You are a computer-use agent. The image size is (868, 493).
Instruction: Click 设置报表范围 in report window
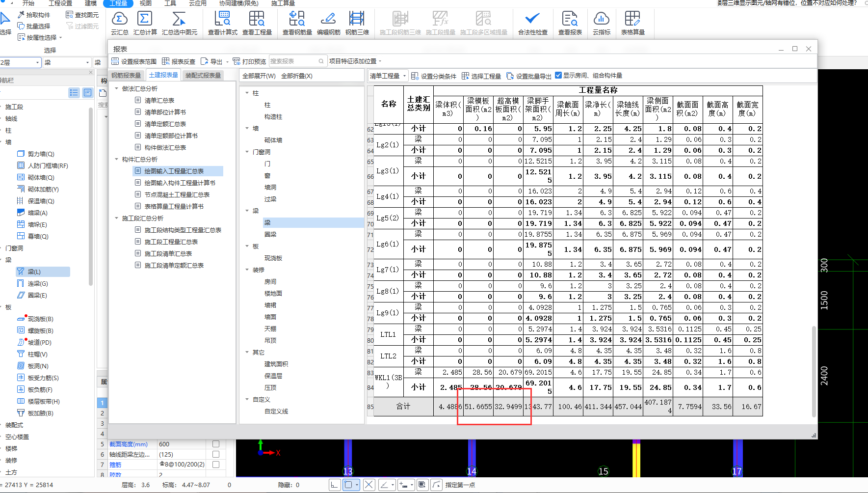134,61
